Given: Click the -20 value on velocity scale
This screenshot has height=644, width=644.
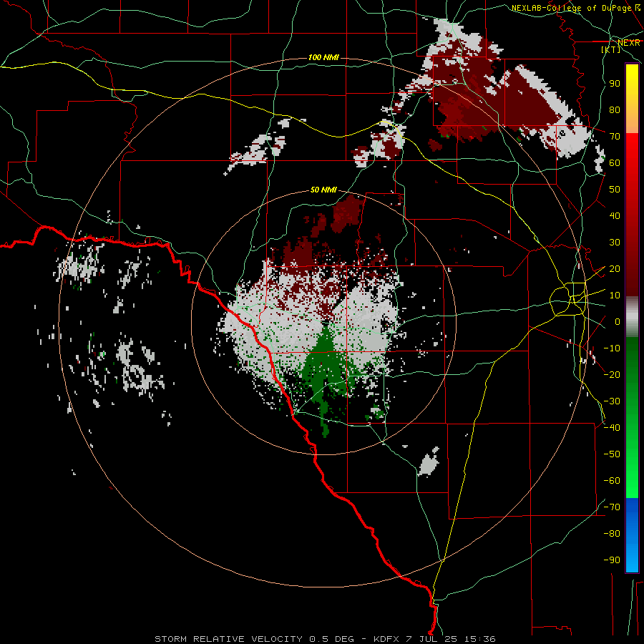Looking at the screenshot, I should [x=612, y=374].
